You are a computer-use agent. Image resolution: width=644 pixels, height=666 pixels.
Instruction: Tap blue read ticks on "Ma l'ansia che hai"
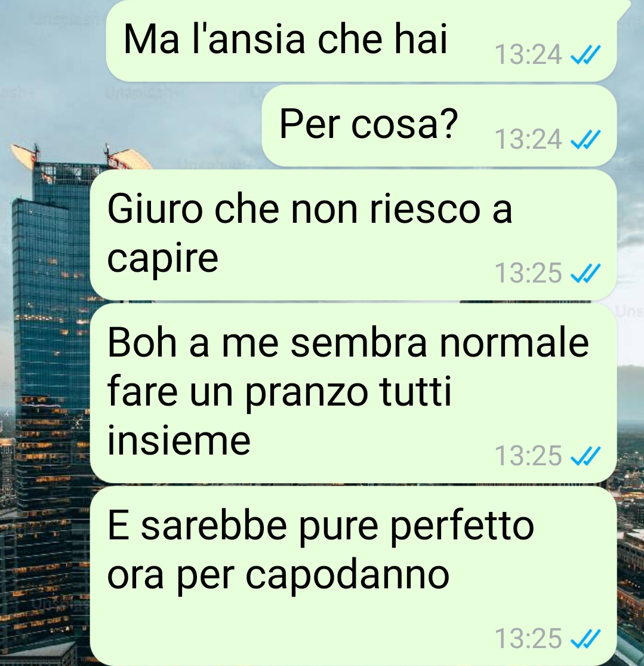pyautogui.click(x=586, y=55)
